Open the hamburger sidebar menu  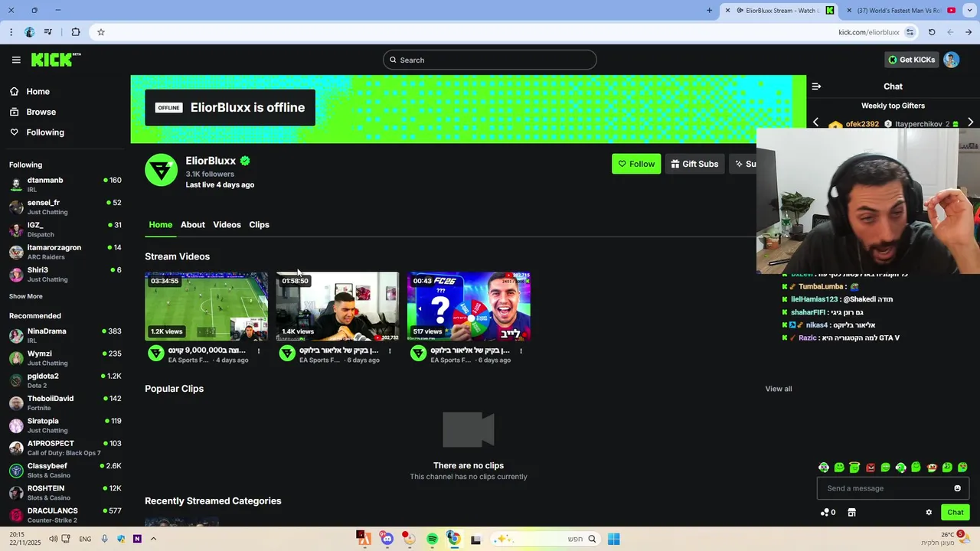tap(16, 60)
